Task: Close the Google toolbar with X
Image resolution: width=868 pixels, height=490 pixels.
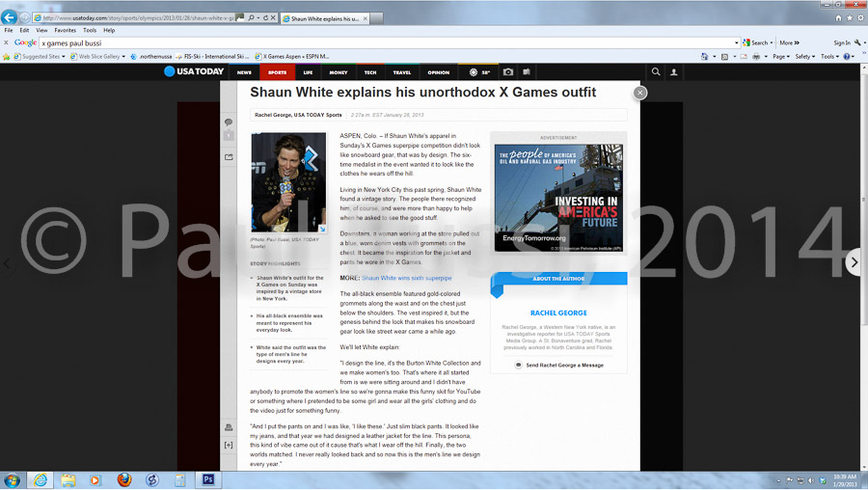Action: [6, 42]
